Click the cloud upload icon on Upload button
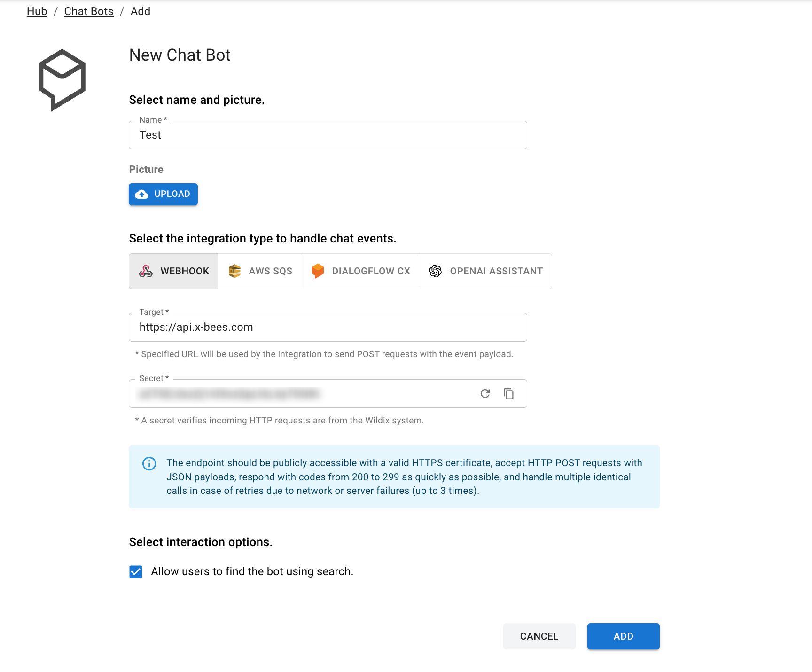The height and width of the screenshot is (672, 812). pyautogui.click(x=142, y=194)
